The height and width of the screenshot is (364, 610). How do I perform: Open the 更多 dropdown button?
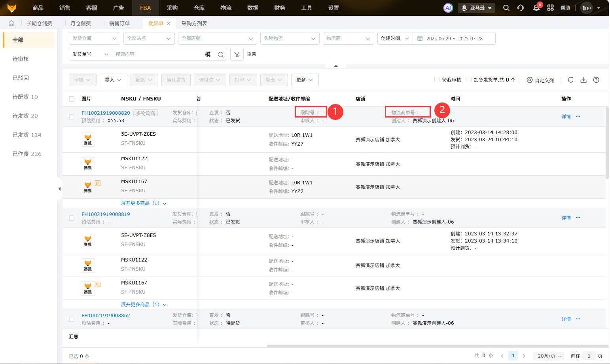305,80
